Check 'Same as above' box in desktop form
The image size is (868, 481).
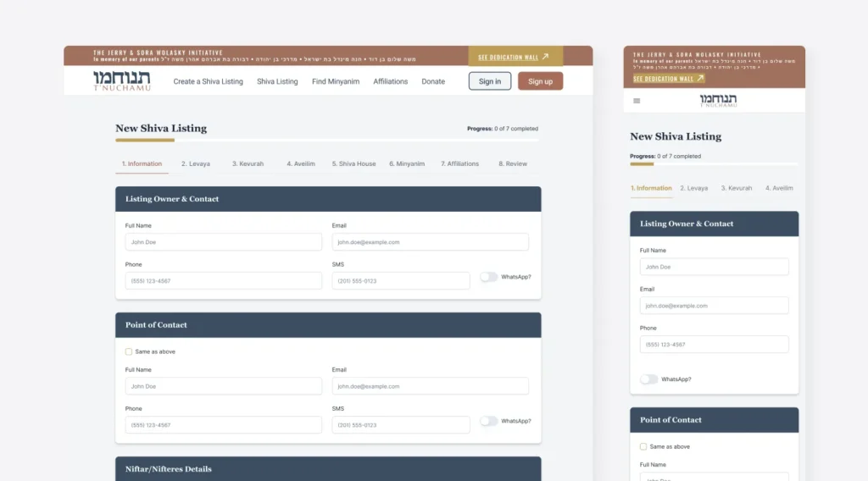(x=129, y=351)
